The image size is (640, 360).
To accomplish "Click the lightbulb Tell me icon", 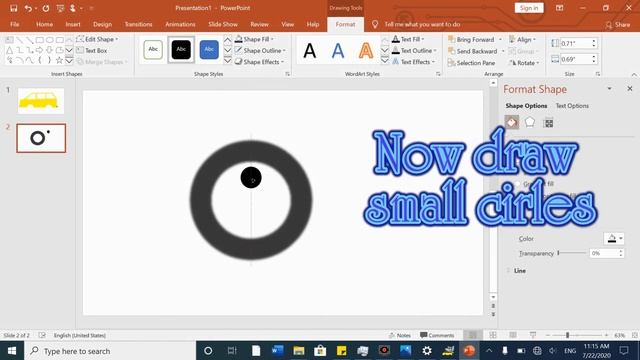I will click(375, 24).
